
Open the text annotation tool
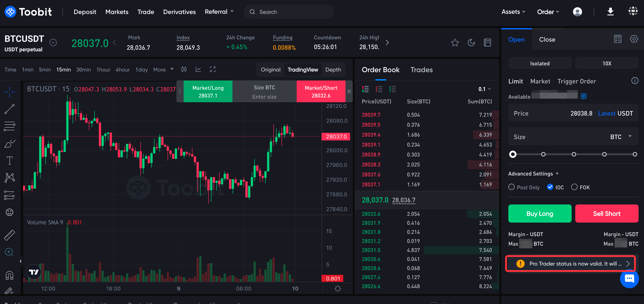coord(9,160)
